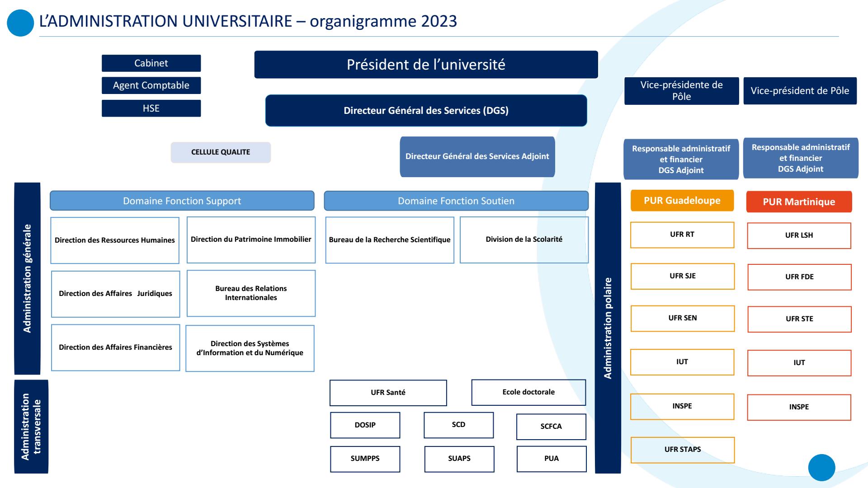Image resolution: width=868 pixels, height=488 pixels.
Task: Select Direction des Affaires Financières
Action: tap(115, 347)
